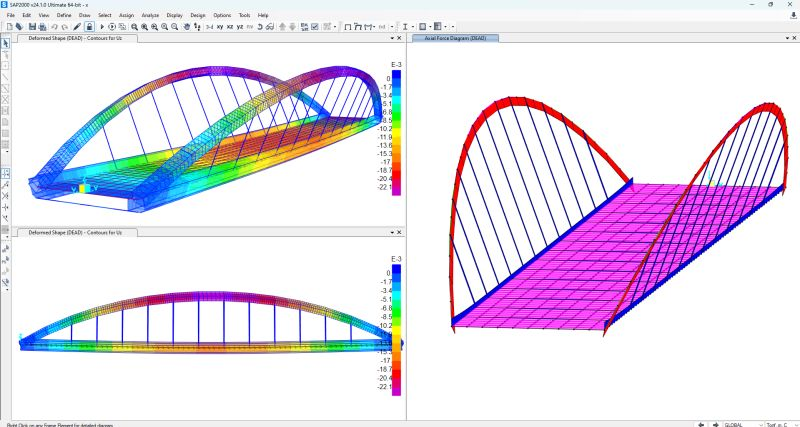
Task: Click the perspective toggle glasses icon
Action: pyautogui.click(x=269, y=27)
